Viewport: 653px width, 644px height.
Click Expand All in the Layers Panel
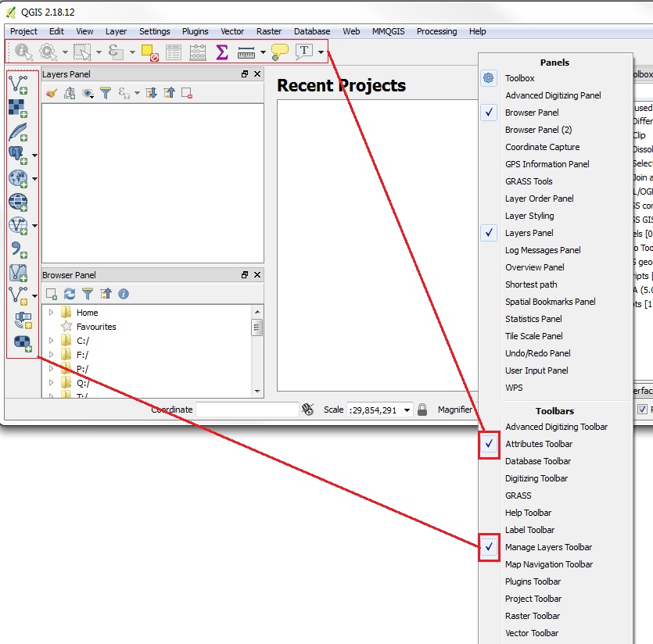pos(151,93)
